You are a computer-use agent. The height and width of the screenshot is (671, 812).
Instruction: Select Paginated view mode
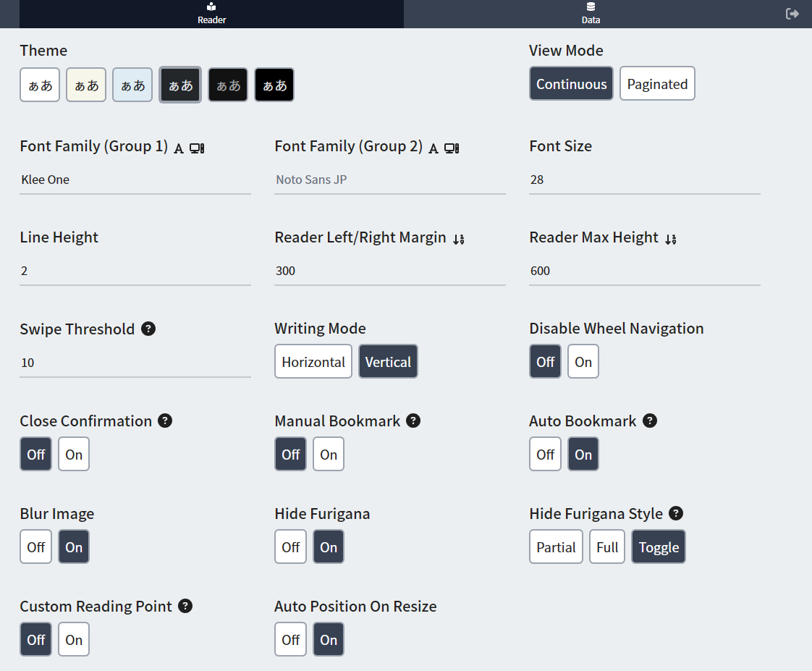point(657,84)
